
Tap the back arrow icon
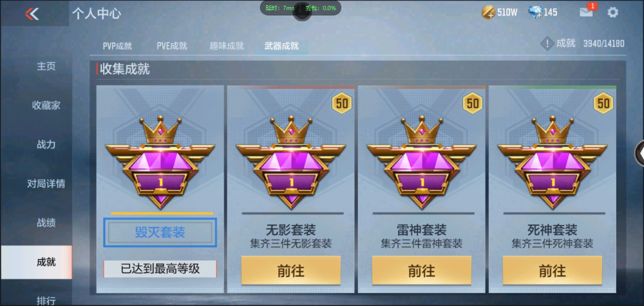pos(32,14)
